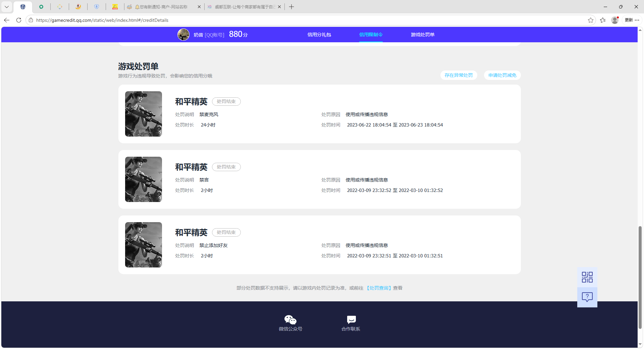Click the scrollbar down arrow
Screen dimensions: 644x349
(640, 344)
